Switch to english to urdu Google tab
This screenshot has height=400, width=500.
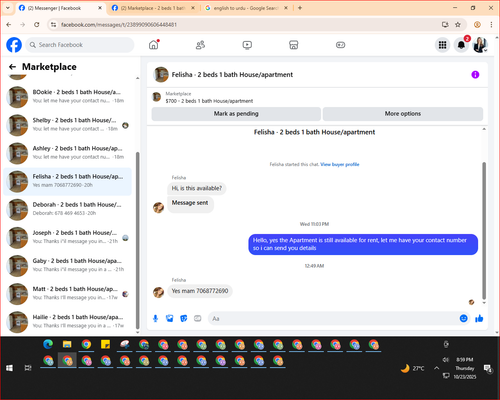pos(246,8)
